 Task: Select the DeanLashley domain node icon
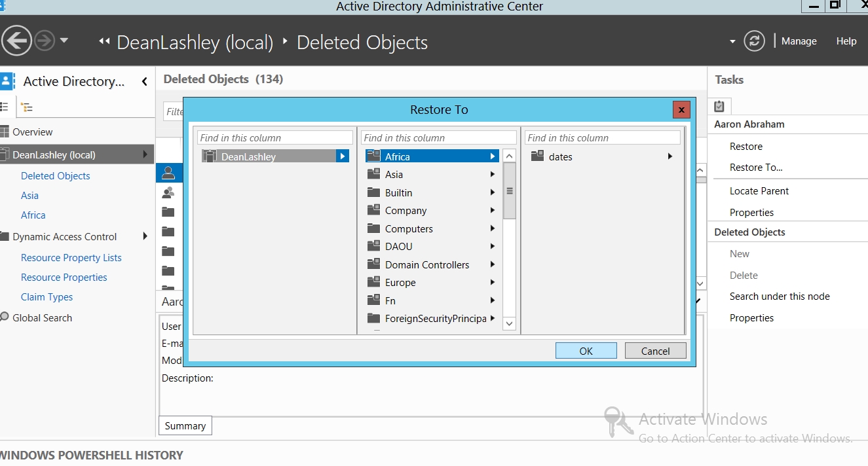(x=209, y=156)
